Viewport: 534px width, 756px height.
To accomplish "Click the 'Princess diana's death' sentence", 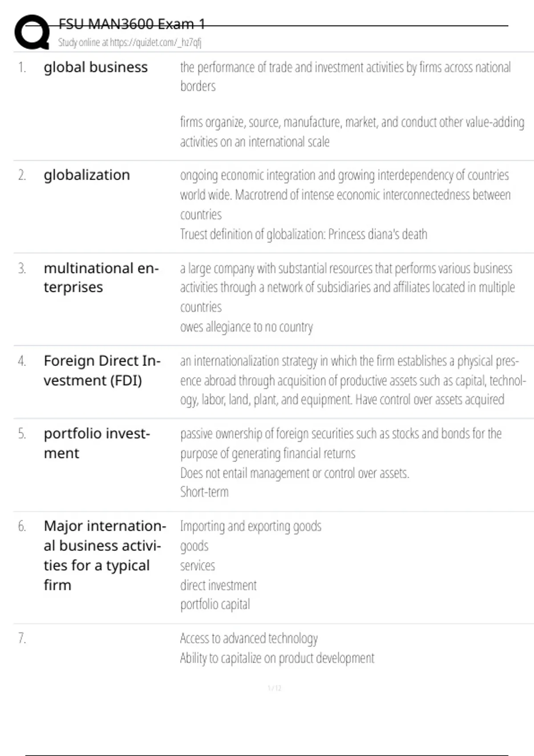I will pyautogui.click(x=303, y=234).
